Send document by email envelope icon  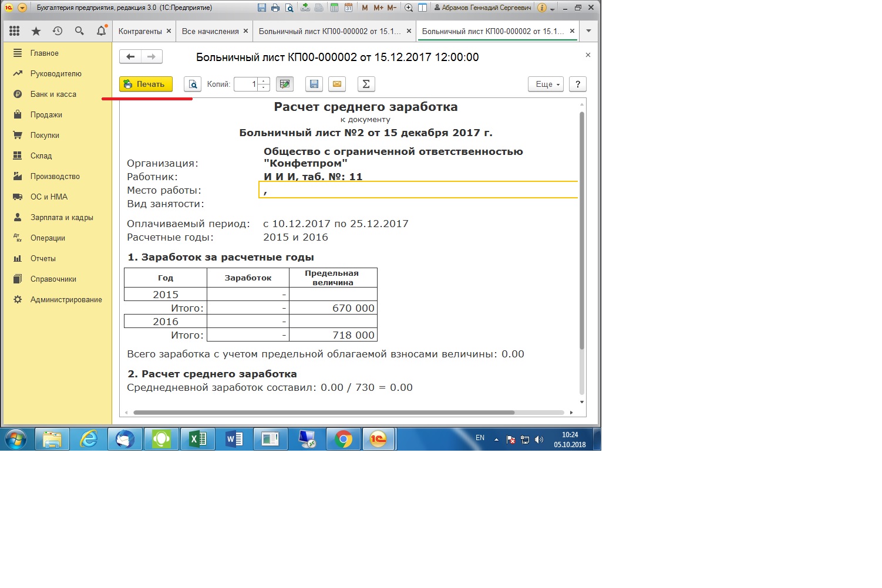(337, 85)
